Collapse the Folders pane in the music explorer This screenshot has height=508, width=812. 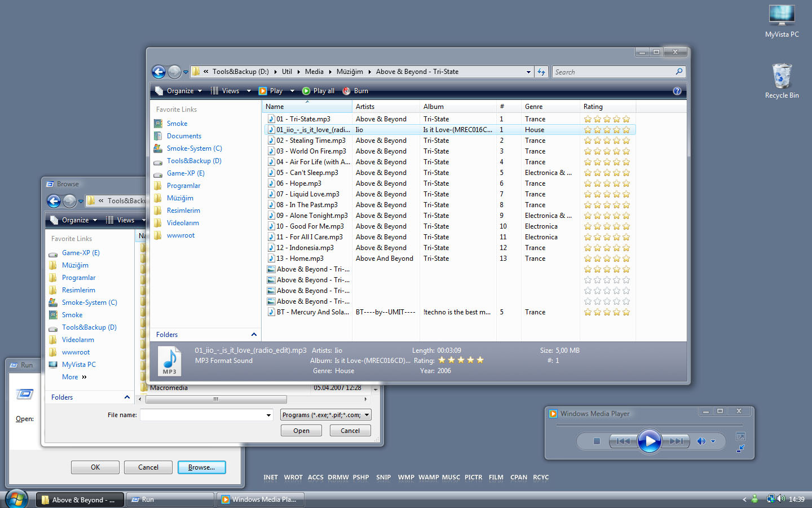point(254,335)
